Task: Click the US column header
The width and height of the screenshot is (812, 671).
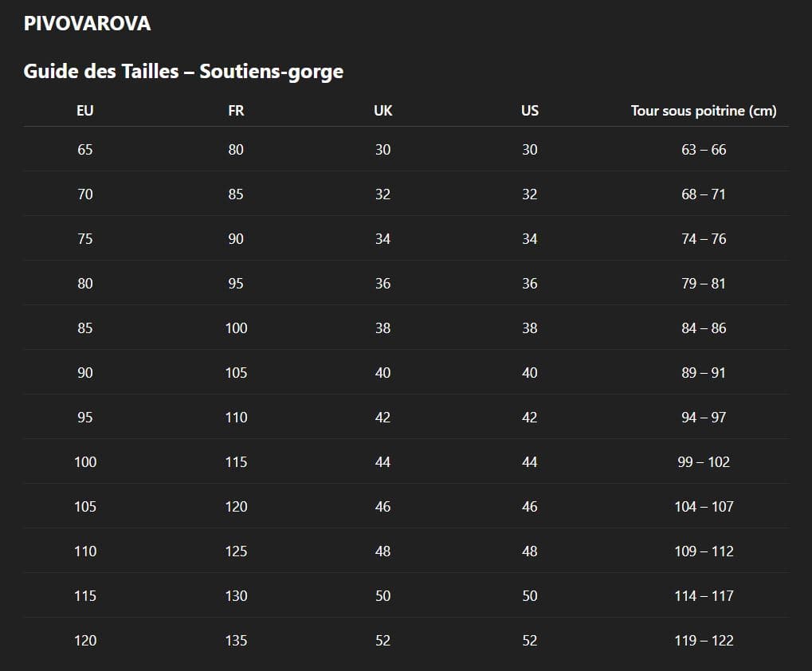Action: coord(530,111)
